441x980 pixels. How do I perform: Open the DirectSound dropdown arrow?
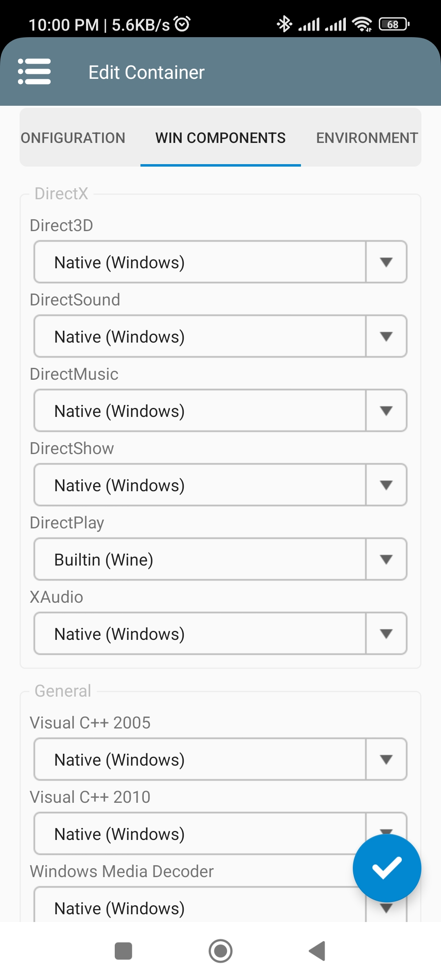[x=386, y=336]
